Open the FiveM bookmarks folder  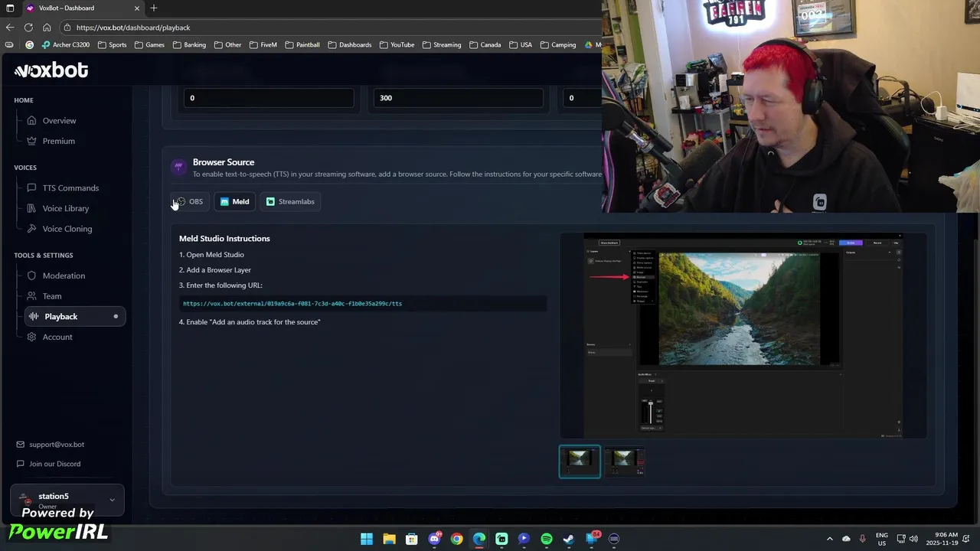263,44
